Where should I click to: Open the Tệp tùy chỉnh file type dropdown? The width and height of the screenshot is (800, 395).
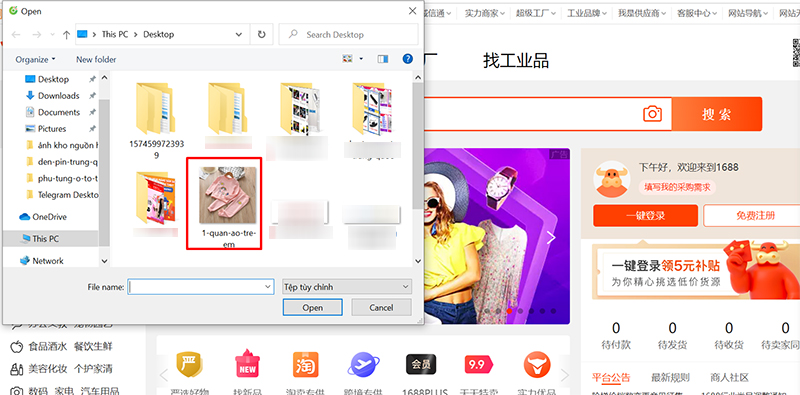click(347, 287)
